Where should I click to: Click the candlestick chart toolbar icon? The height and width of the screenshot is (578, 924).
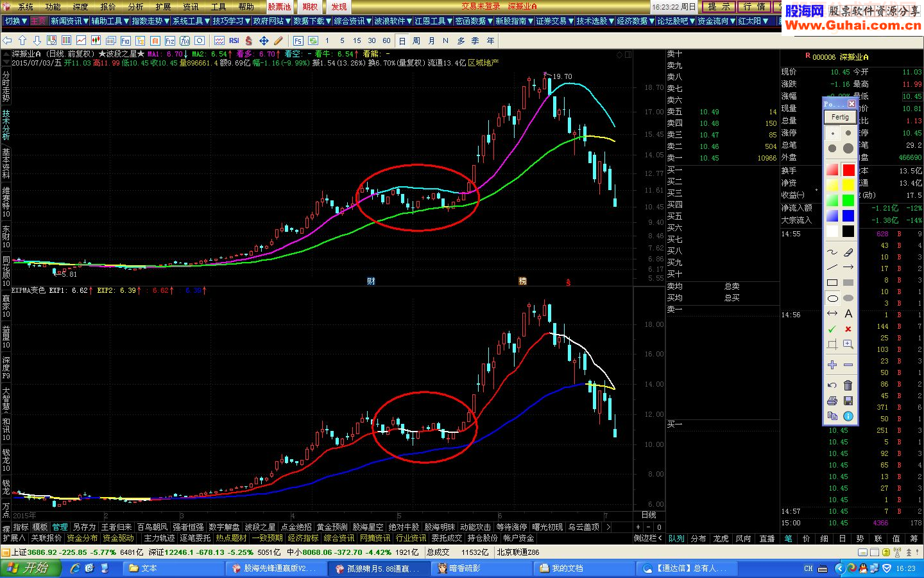96,40
